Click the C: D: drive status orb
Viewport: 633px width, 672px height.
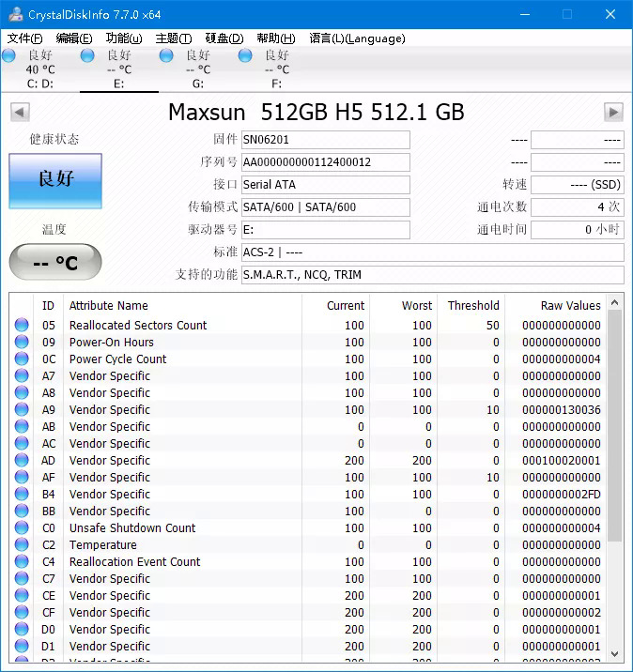8,56
